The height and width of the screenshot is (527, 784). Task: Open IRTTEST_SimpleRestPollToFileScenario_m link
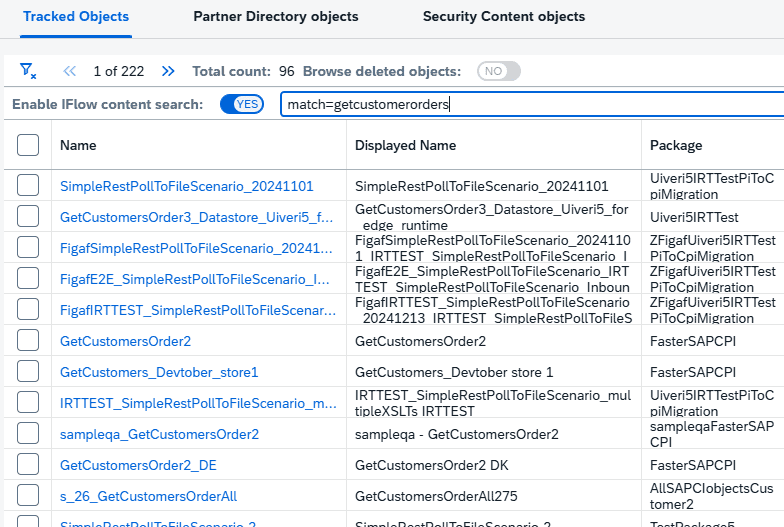[198, 403]
